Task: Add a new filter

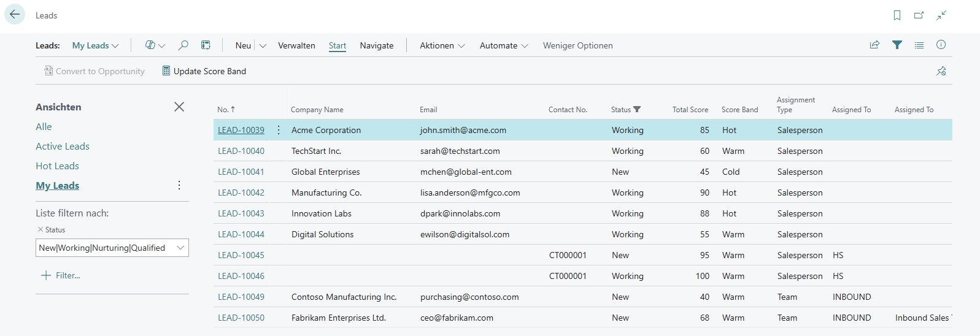Action: click(61, 275)
